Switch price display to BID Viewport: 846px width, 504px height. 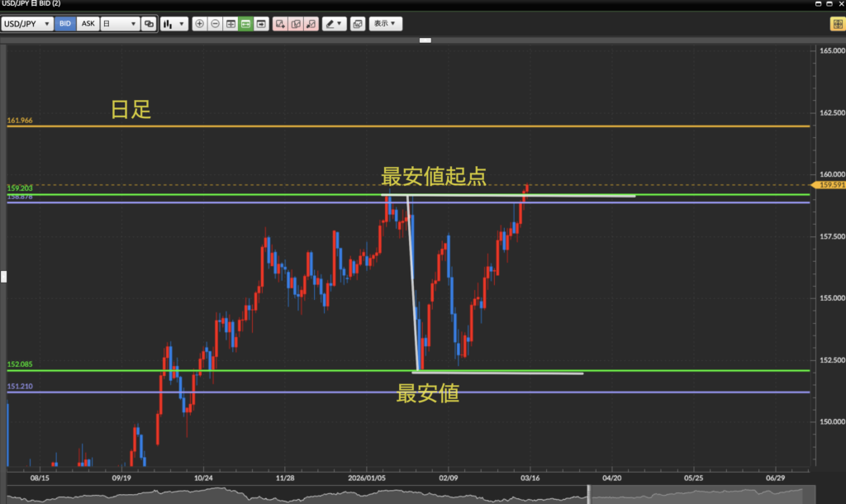tap(65, 24)
